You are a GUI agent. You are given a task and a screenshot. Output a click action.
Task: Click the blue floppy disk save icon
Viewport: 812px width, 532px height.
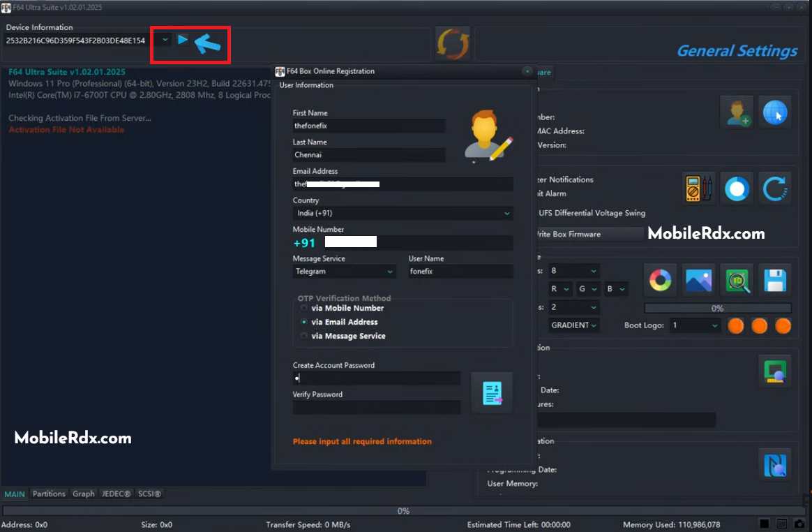(x=775, y=281)
